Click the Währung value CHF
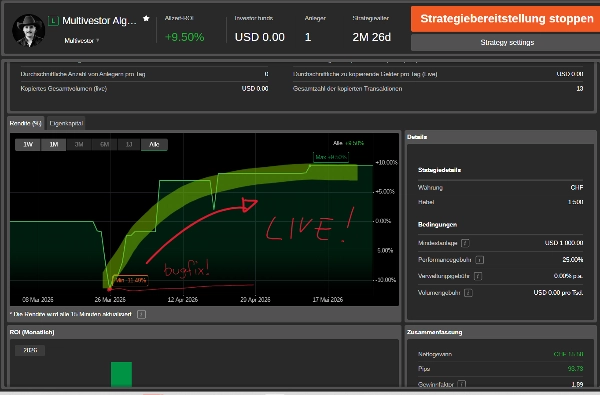 (577, 188)
